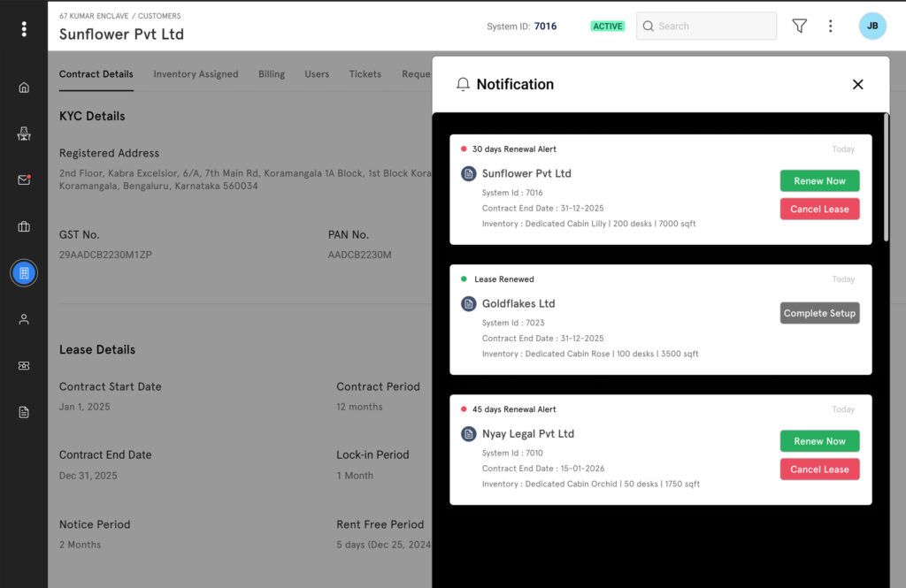This screenshot has height=588, width=906.
Task: Open the three-dot menu beside the filter
Action: point(830,27)
